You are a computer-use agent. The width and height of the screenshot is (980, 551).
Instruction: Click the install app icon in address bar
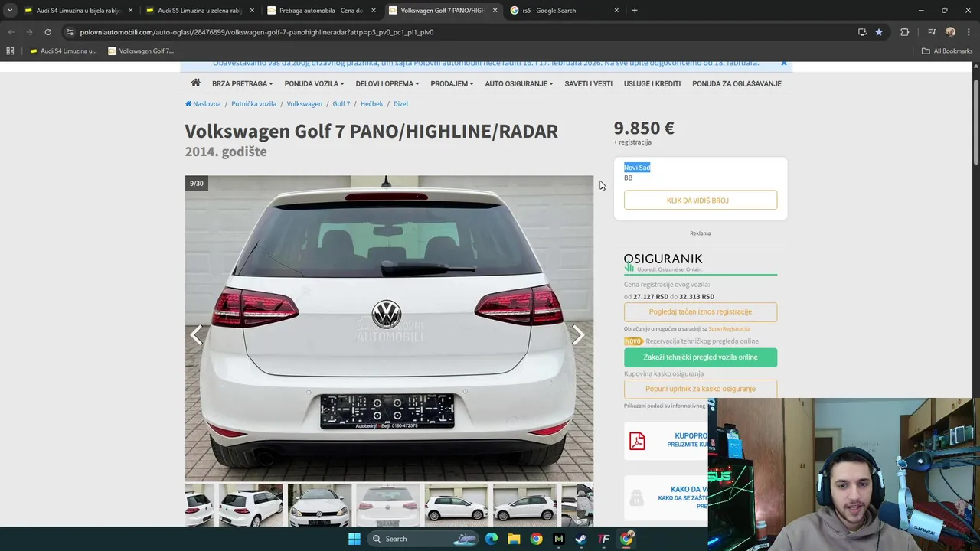point(862,32)
